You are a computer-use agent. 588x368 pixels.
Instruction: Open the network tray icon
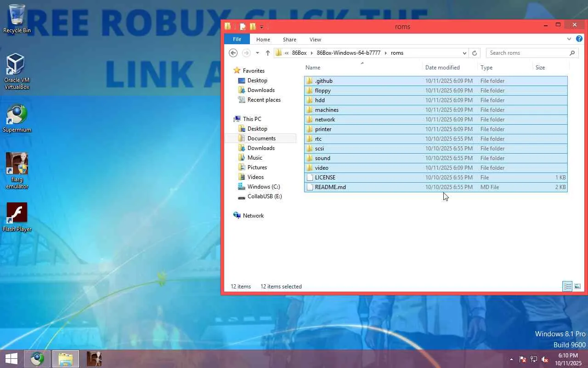pyautogui.click(x=534, y=359)
